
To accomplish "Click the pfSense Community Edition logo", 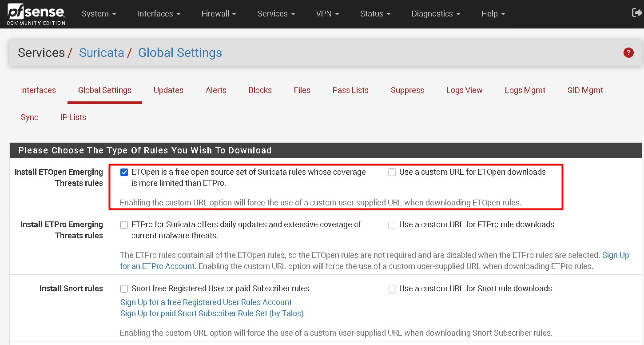I will [35, 13].
